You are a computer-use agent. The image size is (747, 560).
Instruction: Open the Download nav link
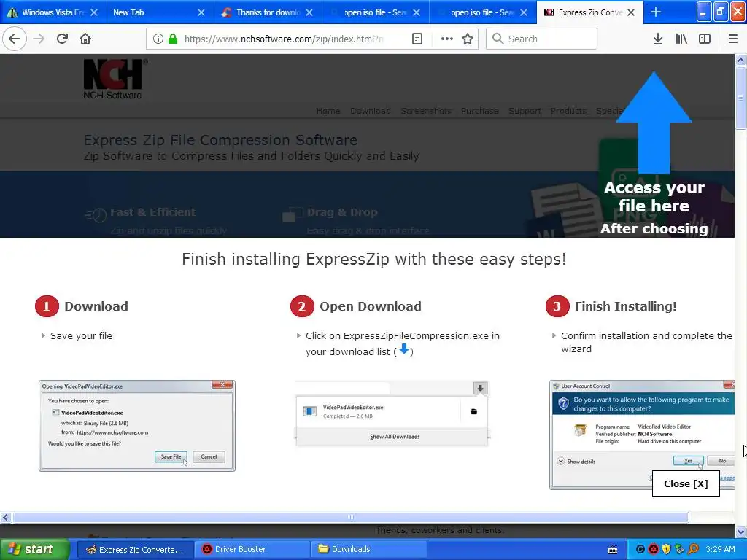coord(370,111)
